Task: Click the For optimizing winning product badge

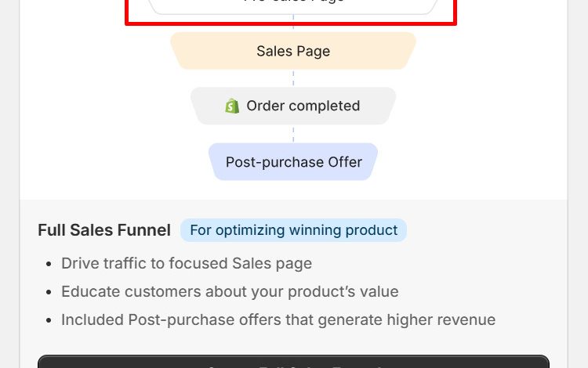Action: pyautogui.click(x=294, y=230)
